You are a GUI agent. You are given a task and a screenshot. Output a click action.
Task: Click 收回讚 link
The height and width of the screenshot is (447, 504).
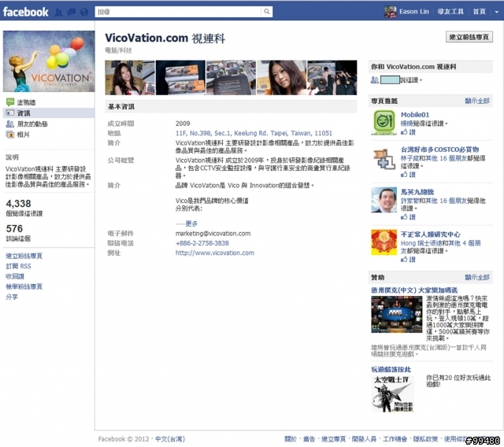click(15, 276)
